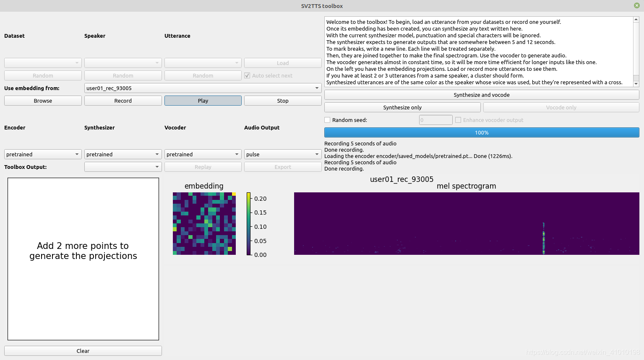Click Synthesize and vocode
The height and width of the screenshot is (360, 644).
pyautogui.click(x=481, y=95)
